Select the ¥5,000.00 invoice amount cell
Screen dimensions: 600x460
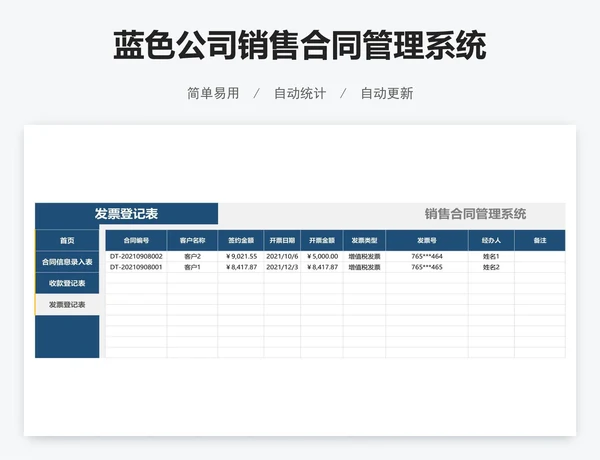[x=322, y=256]
